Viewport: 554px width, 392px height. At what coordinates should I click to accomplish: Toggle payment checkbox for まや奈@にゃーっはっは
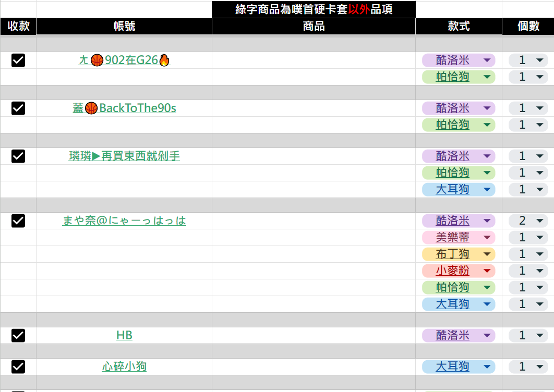(18, 220)
